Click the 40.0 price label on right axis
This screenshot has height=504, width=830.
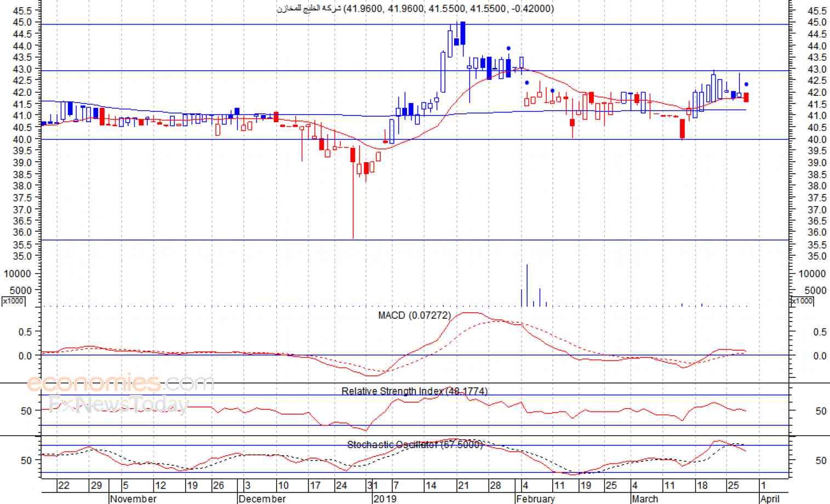[817, 139]
